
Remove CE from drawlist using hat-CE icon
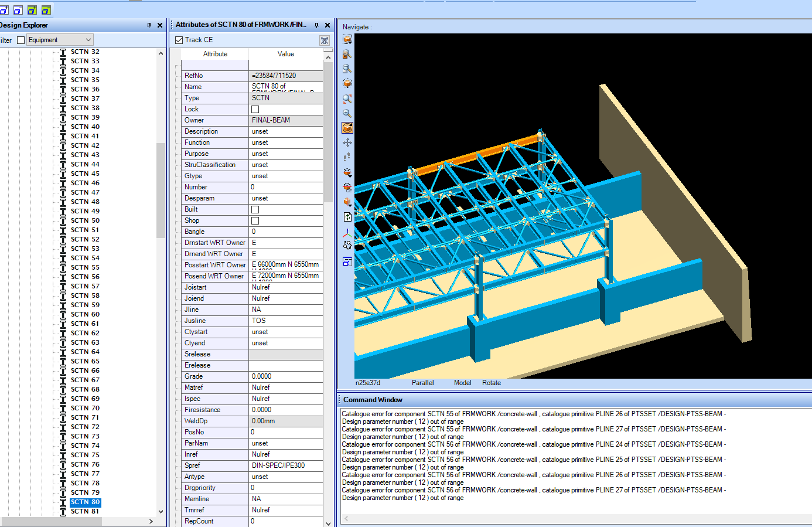(x=347, y=187)
